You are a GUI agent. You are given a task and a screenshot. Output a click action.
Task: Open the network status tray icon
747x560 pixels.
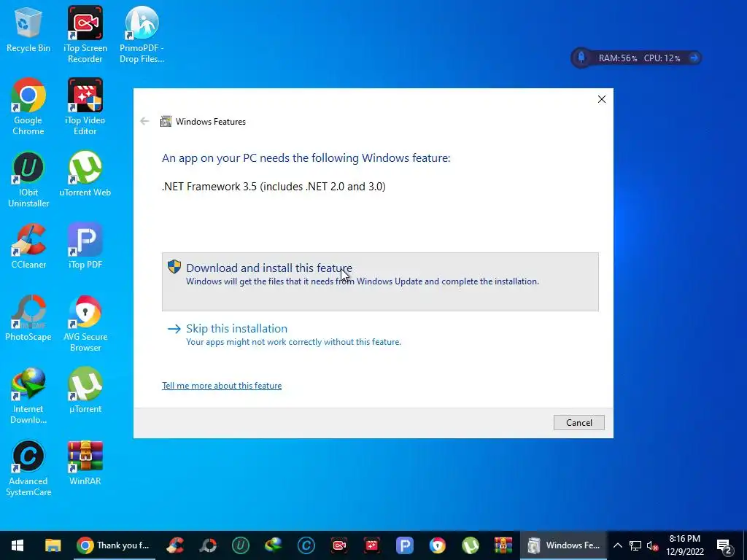coord(635,545)
